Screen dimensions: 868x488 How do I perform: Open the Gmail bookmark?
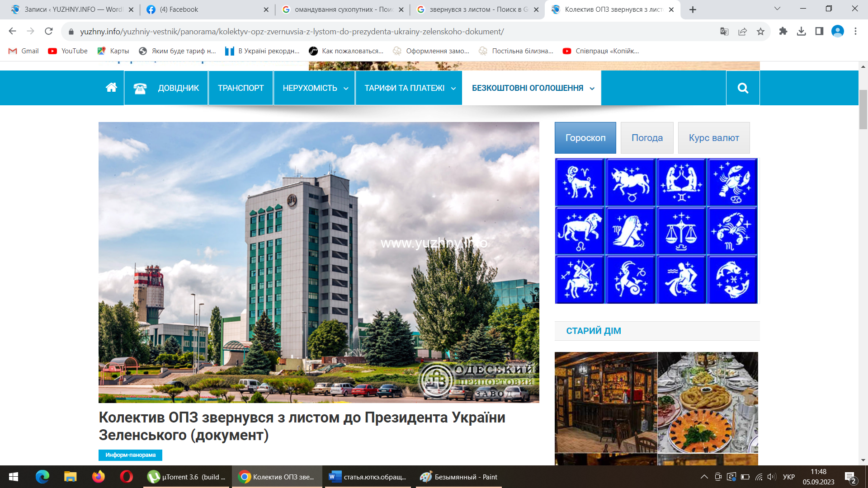coord(24,51)
